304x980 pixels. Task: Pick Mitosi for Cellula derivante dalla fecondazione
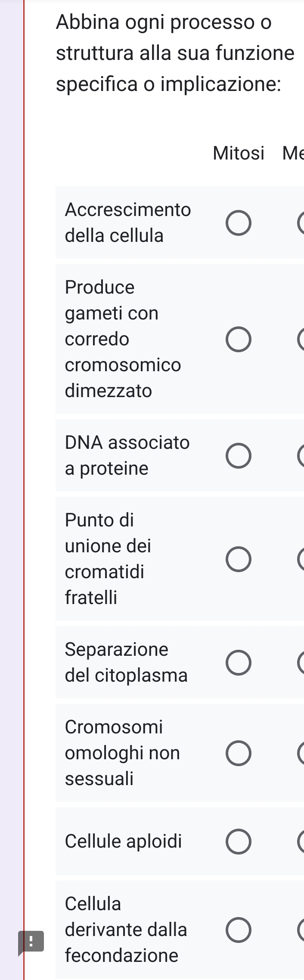point(239,930)
